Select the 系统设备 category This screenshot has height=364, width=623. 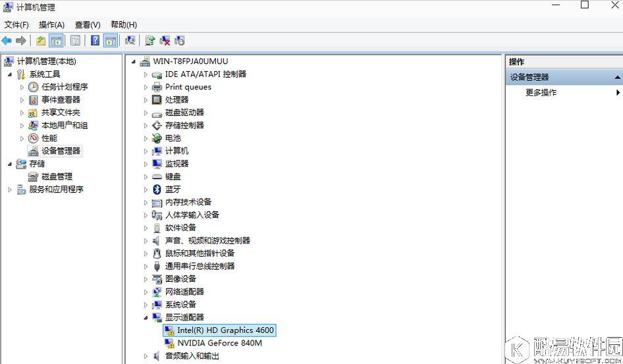click(181, 305)
